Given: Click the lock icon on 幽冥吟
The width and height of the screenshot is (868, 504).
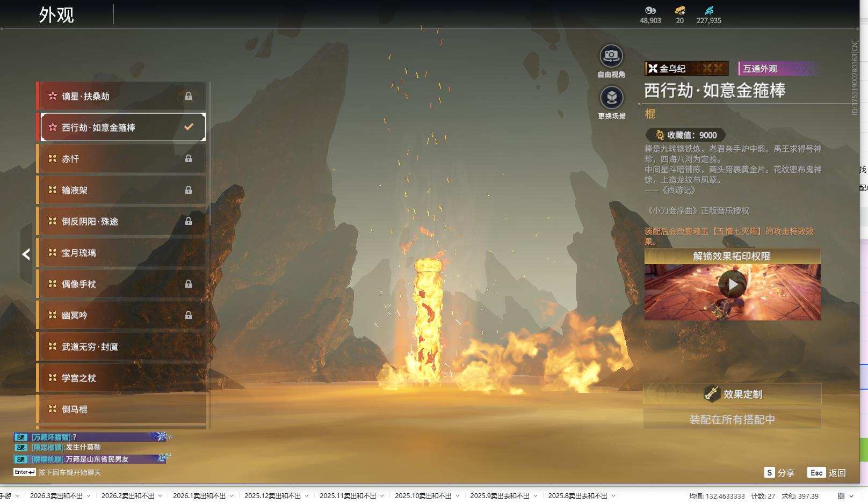Looking at the screenshot, I should [x=189, y=316].
